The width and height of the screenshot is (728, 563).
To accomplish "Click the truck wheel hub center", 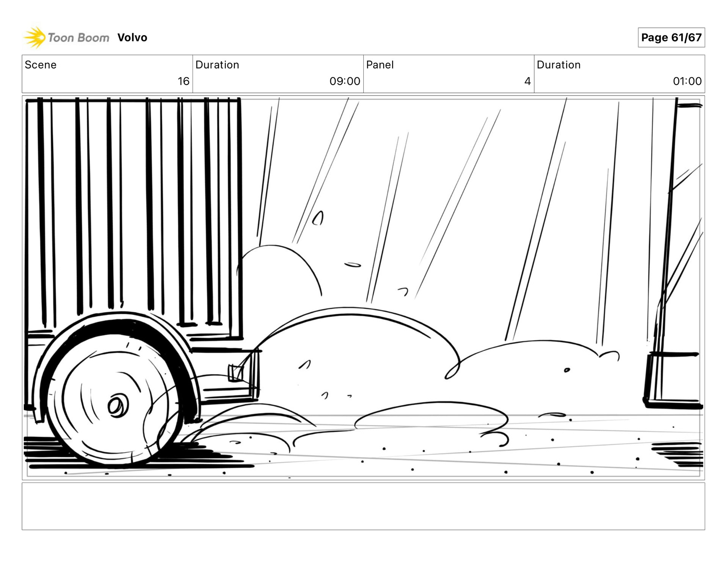I will click(117, 406).
